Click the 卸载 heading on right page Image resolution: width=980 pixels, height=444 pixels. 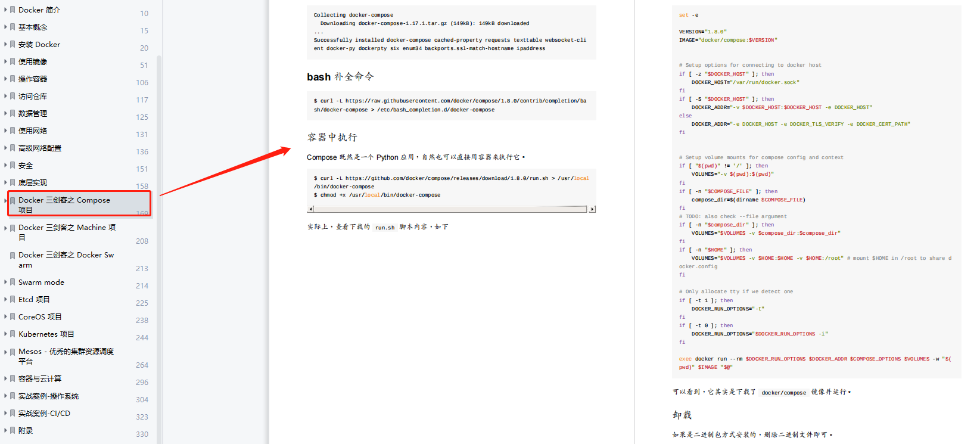click(x=682, y=415)
